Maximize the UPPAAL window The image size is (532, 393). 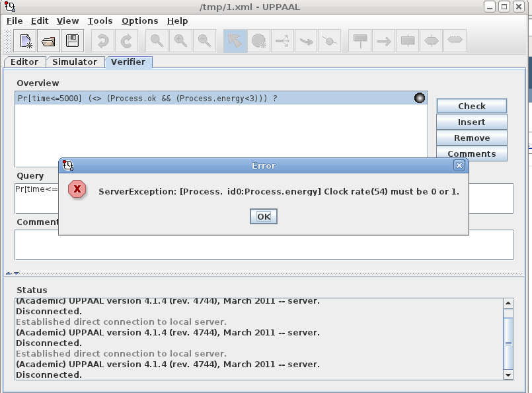click(504, 7)
